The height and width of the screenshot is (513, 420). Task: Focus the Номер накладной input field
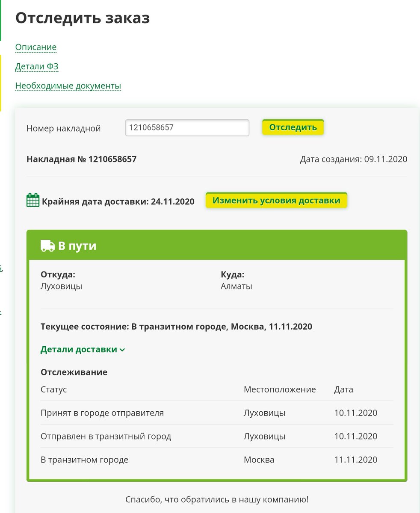coord(187,127)
